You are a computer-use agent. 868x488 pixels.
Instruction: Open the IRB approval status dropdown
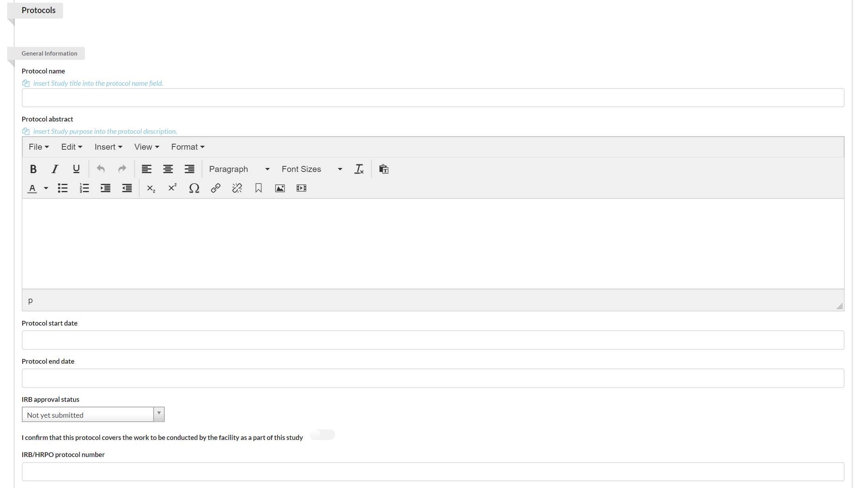(x=93, y=415)
